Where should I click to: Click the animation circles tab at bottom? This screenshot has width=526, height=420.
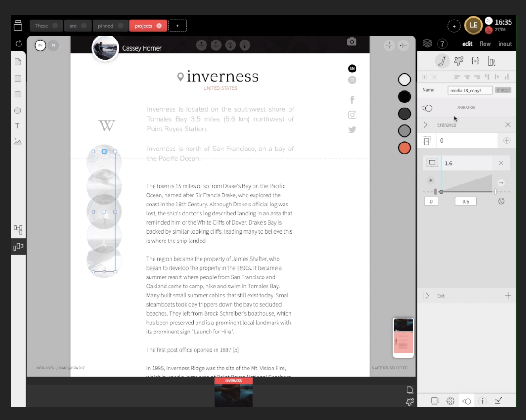[467, 400]
